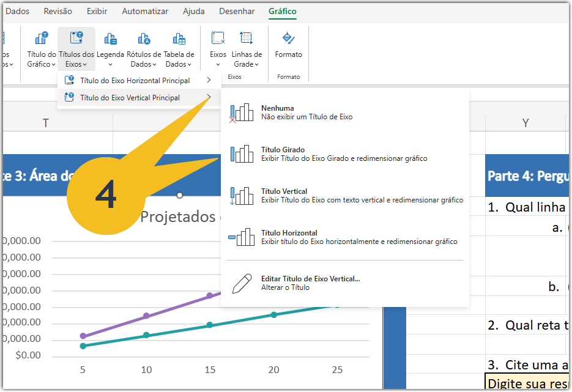
Task: Expand the Rótulos de Dados dropdown arrow
Action: 154,65
